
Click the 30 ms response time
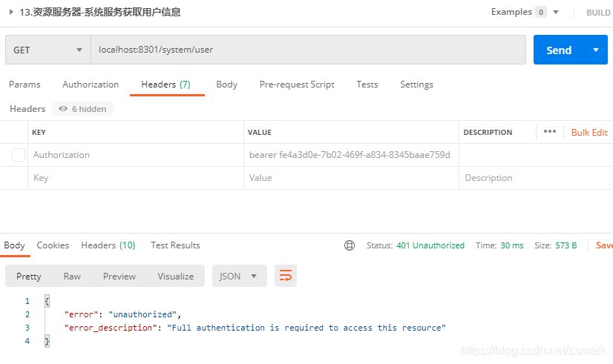coord(512,245)
